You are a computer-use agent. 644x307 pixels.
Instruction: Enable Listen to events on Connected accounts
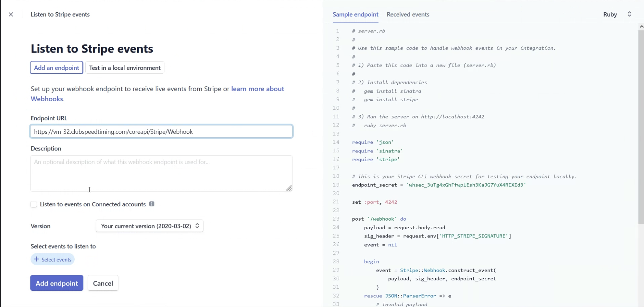[x=34, y=204]
